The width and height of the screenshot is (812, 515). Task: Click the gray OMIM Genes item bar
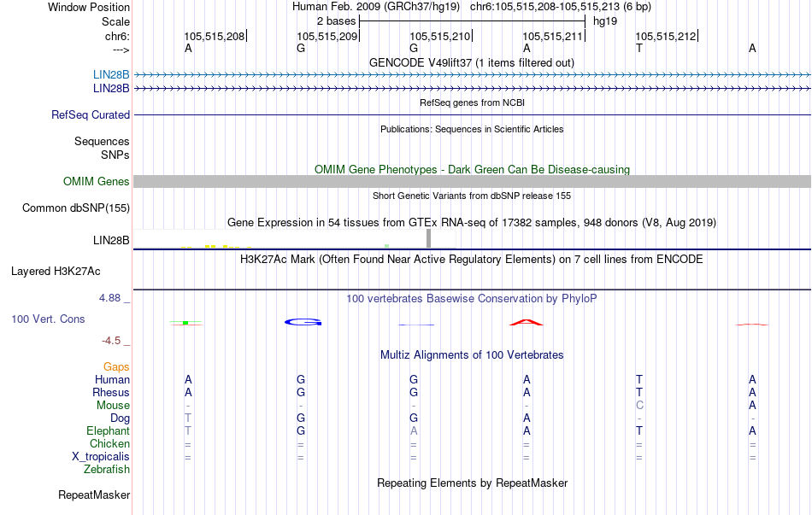click(473, 181)
